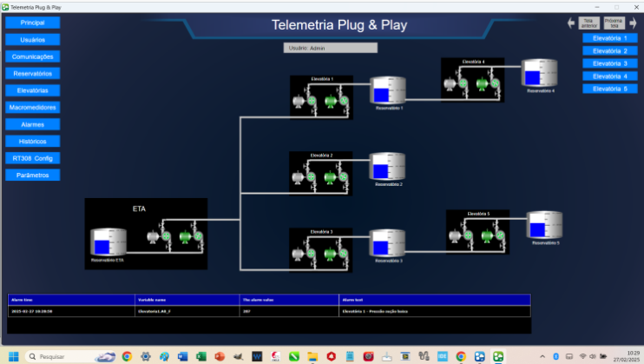Click the gray pump motor in Elevatória 4

(x=451, y=84)
